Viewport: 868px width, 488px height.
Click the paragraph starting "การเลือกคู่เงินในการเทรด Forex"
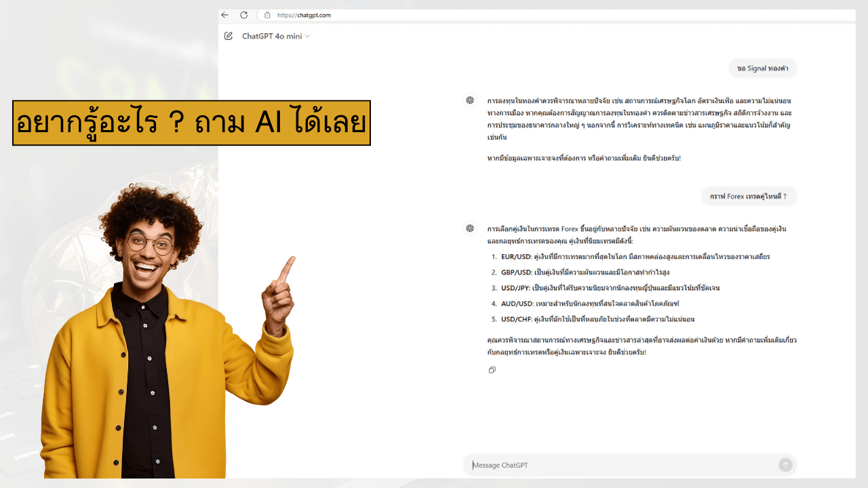point(637,235)
